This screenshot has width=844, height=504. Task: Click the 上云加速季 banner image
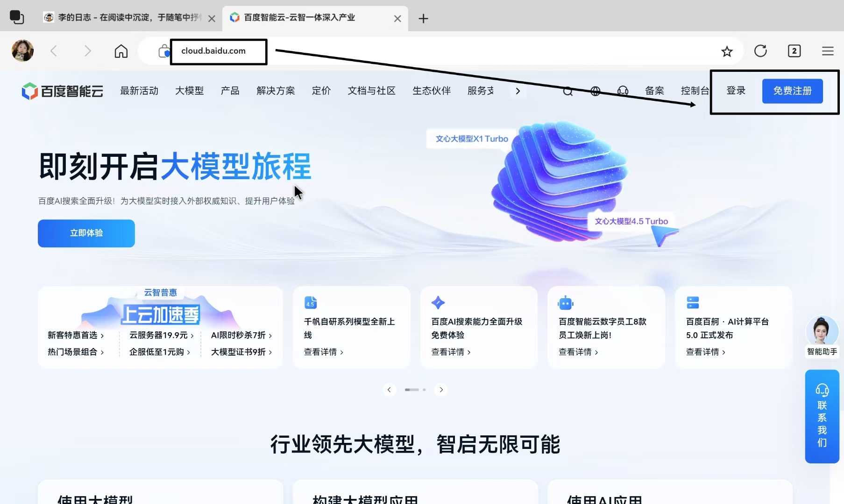click(160, 314)
